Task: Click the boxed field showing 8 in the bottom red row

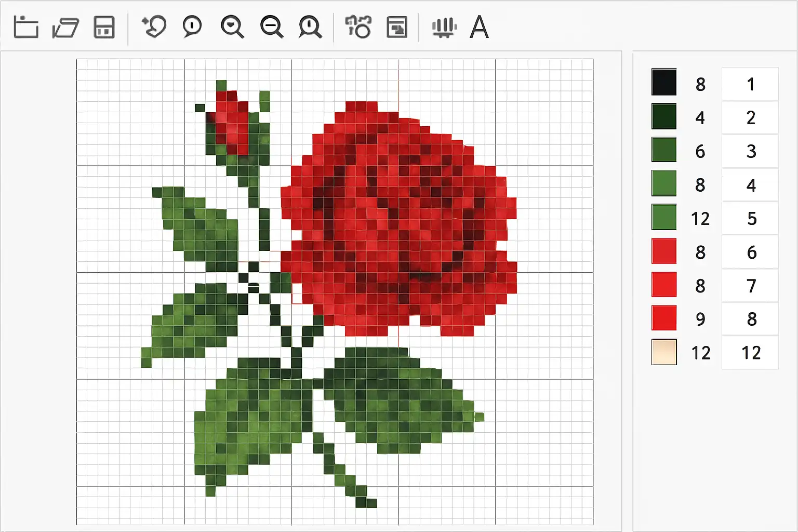Action: (x=750, y=319)
